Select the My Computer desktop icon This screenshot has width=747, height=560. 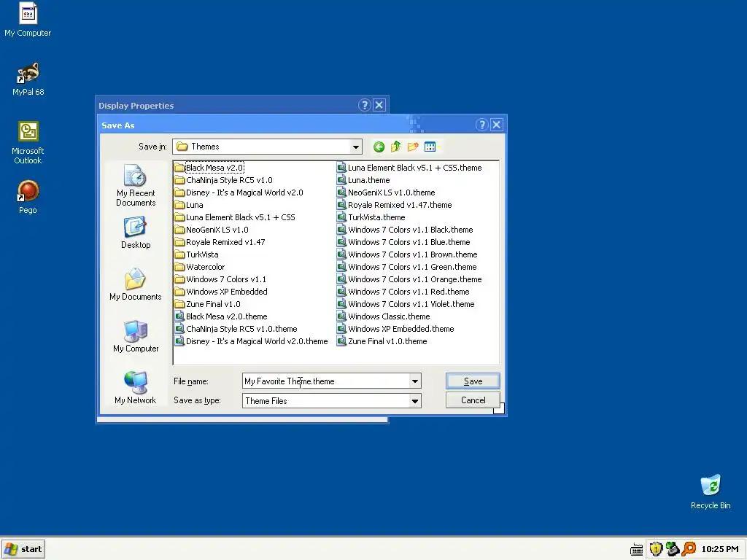28,20
